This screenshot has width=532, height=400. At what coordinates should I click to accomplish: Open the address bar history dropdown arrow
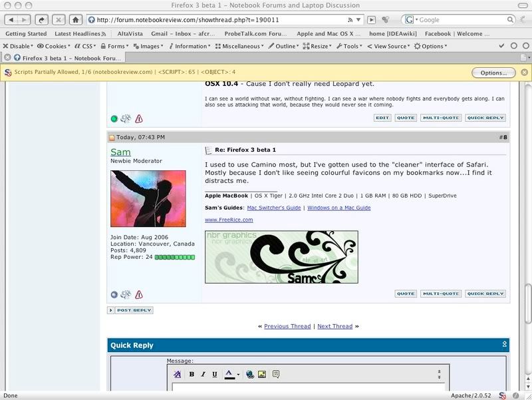pyautogui.click(x=358, y=20)
